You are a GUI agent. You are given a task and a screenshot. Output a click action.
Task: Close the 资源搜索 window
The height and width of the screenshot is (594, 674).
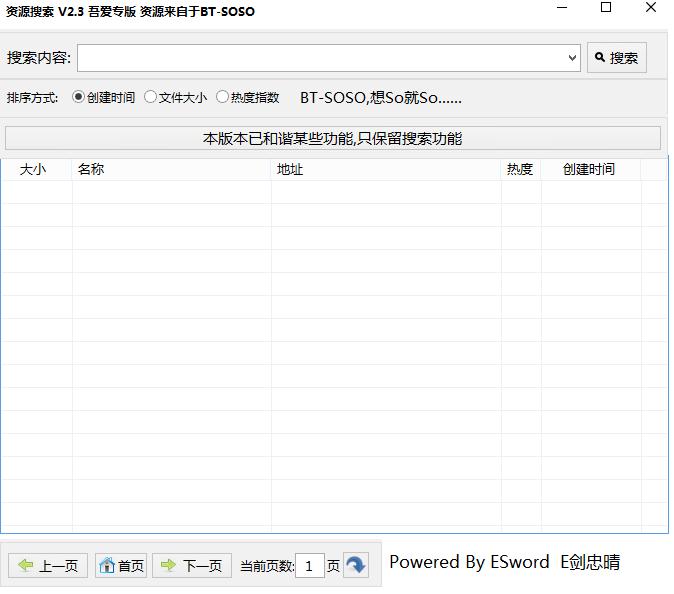(651, 7)
